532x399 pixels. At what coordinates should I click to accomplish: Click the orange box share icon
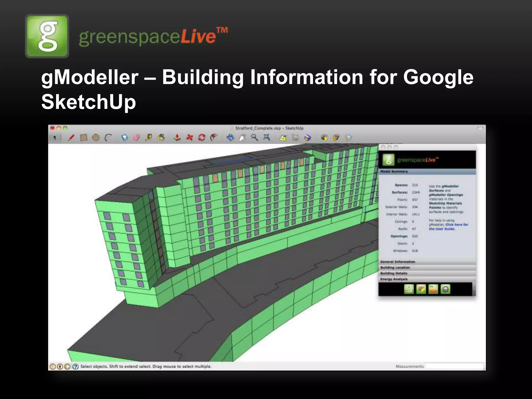click(x=336, y=137)
